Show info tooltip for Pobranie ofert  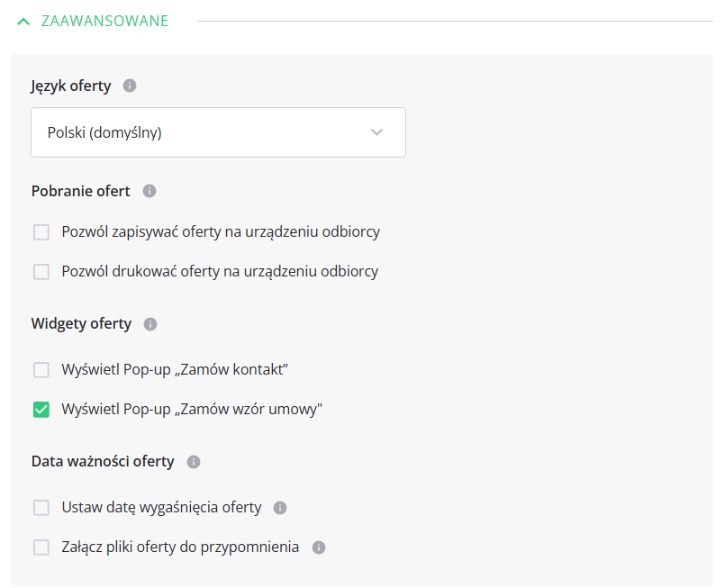point(150,191)
